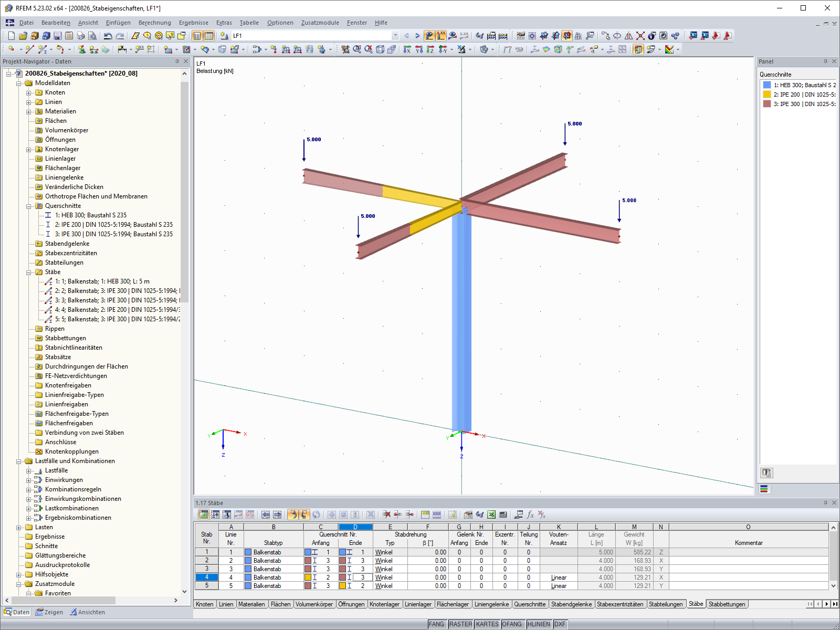Select the new line tool
Viewport: 840px width, 630px height.
[30, 49]
